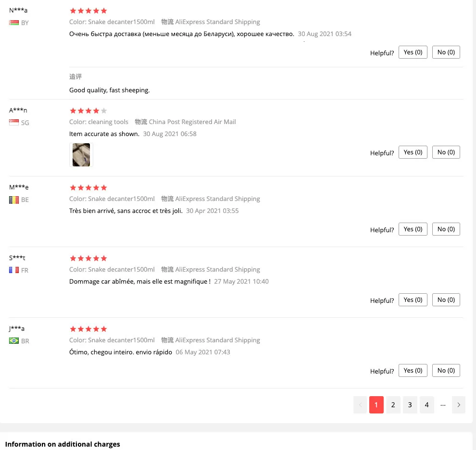Image resolution: width=476 pixels, height=450 pixels.
Task: Mark N***a's review helpful with Yes
Action: click(413, 52)
